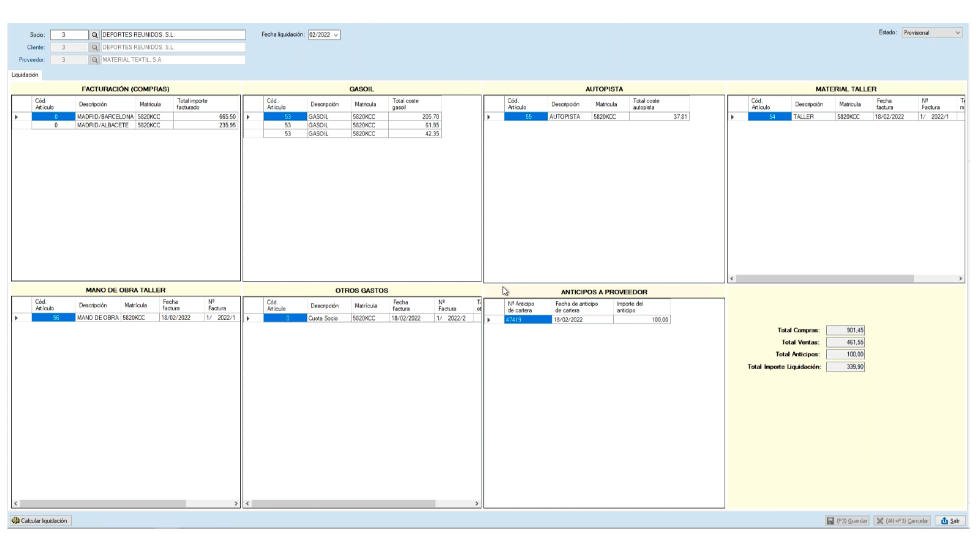Click the Cuota Socio row in Otros Gastos
This screenshot has height=551, width=980.
329,318
